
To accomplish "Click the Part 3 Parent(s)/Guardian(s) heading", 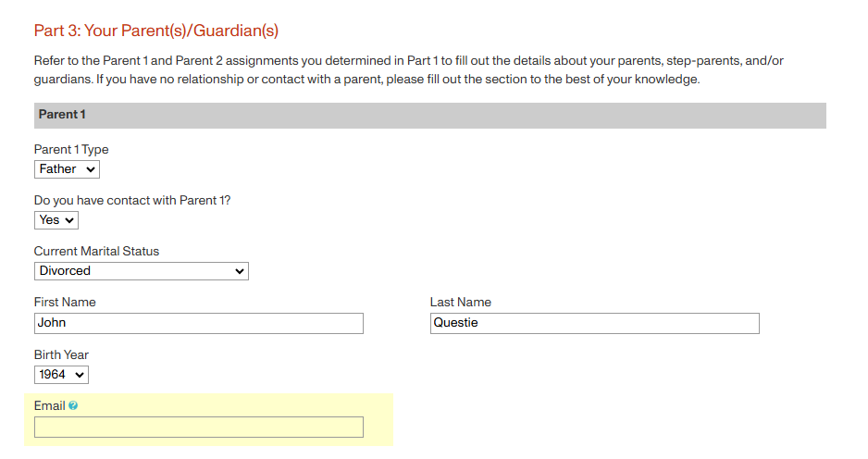I will coord(155,31).
